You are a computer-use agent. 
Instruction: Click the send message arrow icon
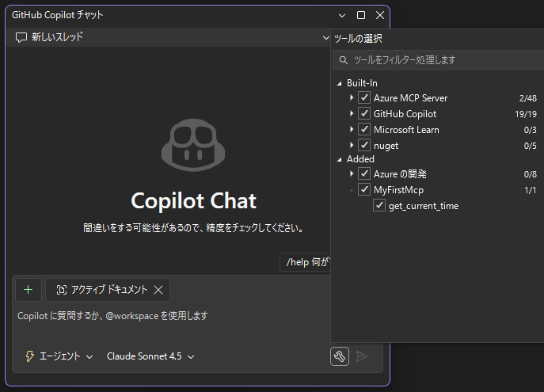pos(362,356)
